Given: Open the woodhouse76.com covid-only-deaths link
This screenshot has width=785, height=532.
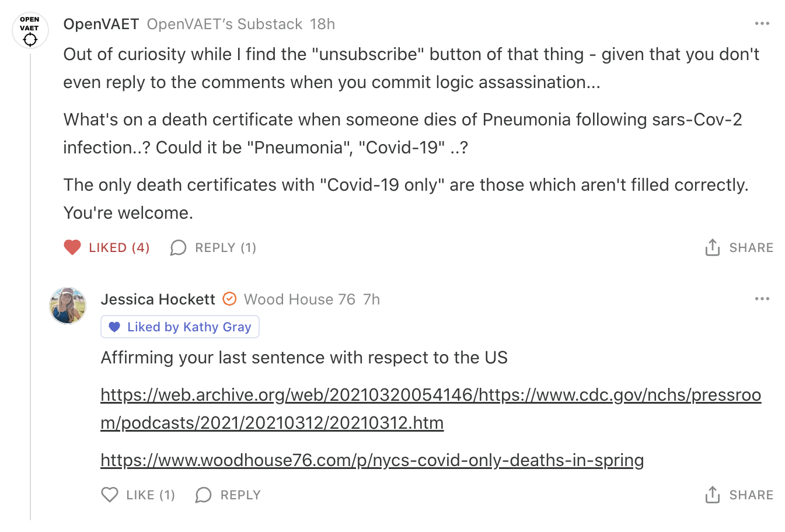Looking at the screenshot, I should click(372, 461).
